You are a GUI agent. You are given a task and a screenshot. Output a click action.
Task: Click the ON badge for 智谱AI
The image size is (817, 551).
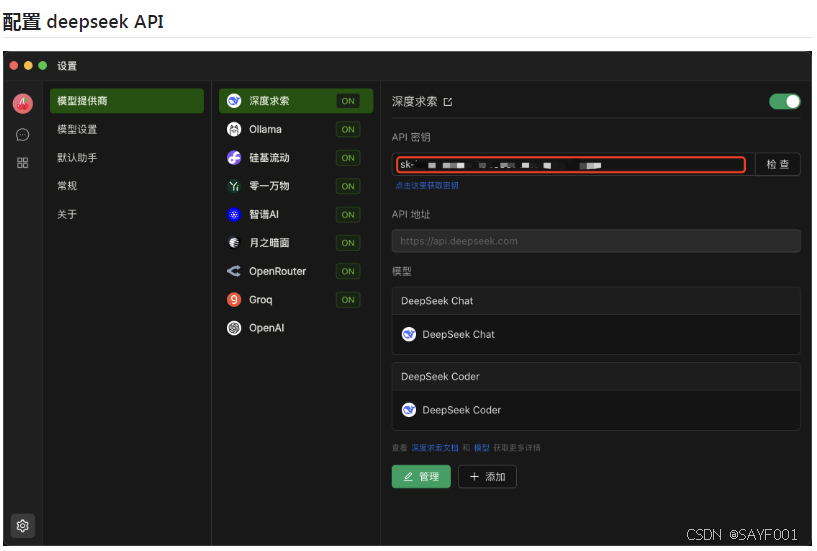[348, 215]
